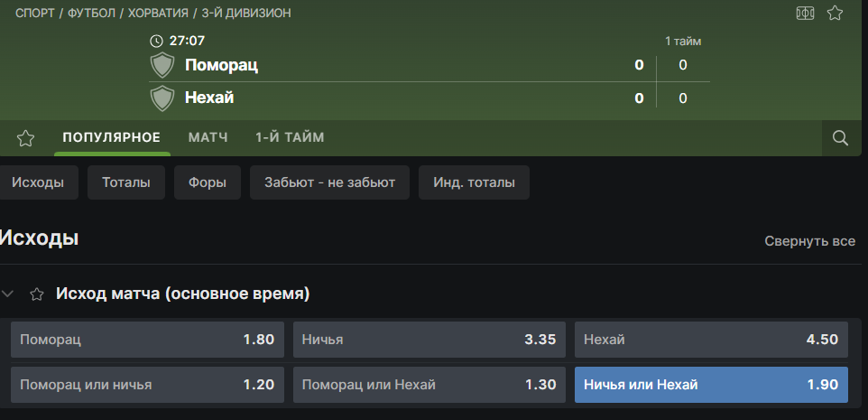This screenshot has width=868, height=420.
Task: Pick the Ничья outcome at 3.35
Action: (x=429, y=340)
